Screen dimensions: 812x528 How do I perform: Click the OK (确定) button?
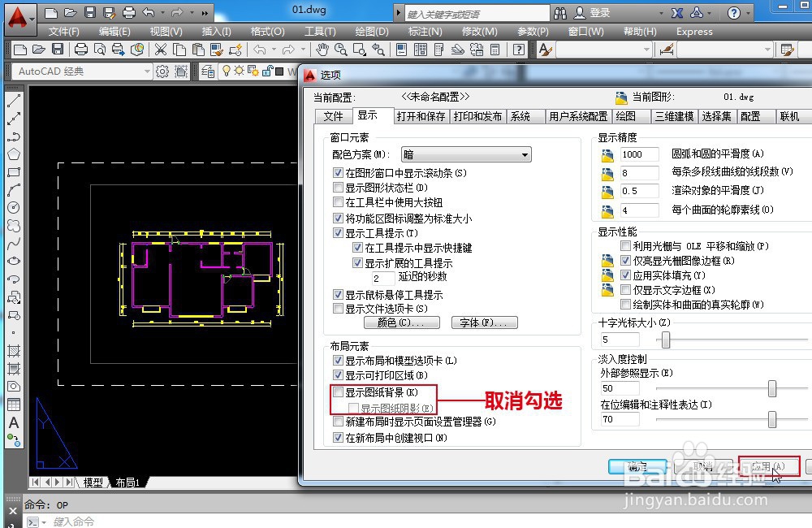tap(638, 466)
